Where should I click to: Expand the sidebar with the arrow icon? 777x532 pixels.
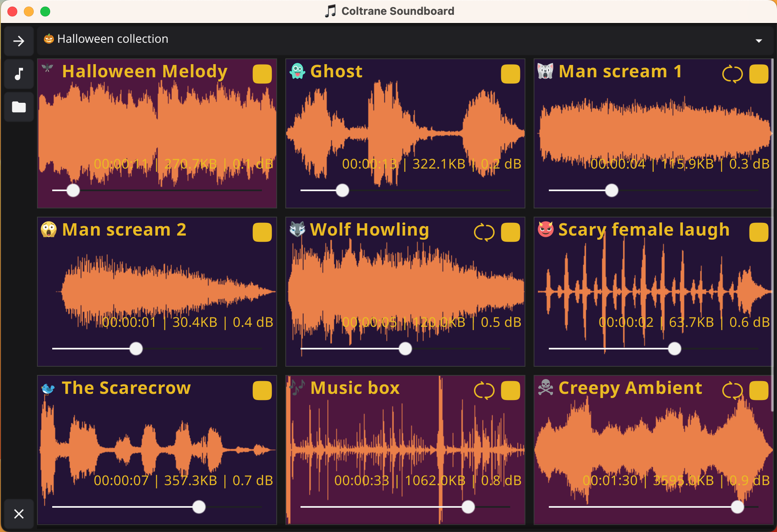pos(19,41)
